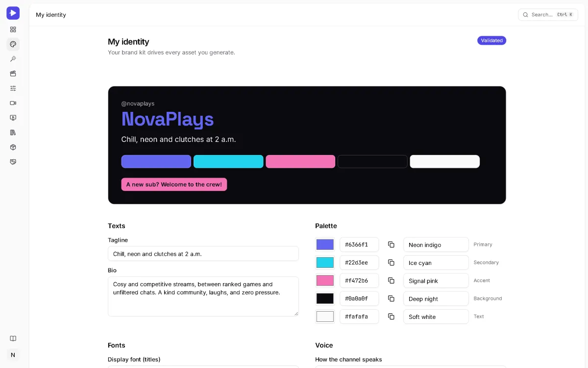The width and height of the screenshot is (588, 368).
Task: Edit the Deep night color name
Action: pyautogui.click(x=436, y=298)
